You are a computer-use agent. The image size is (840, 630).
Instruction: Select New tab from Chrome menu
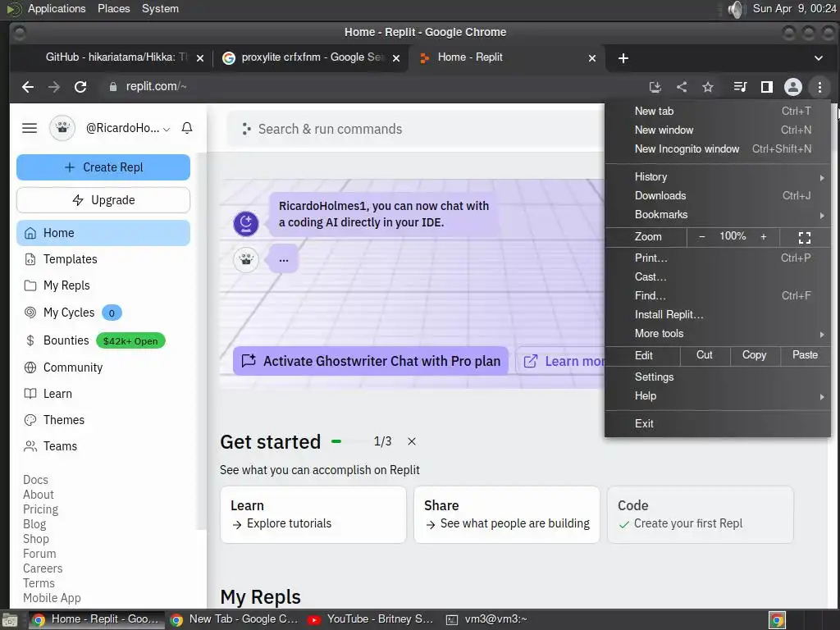(x=717, y=112)
